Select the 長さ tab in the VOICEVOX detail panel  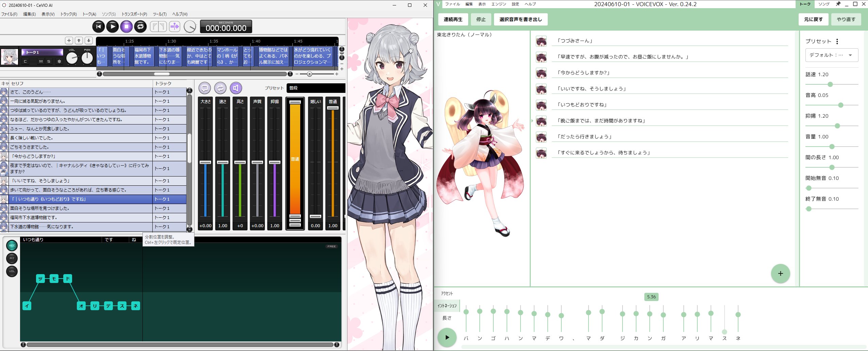pyautogui.click(x=447, y=318)
